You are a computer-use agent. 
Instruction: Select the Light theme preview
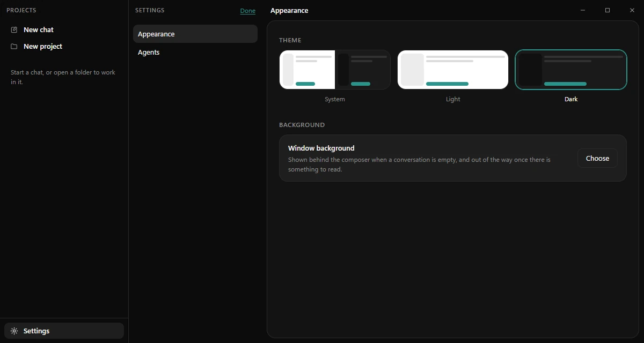453,70
